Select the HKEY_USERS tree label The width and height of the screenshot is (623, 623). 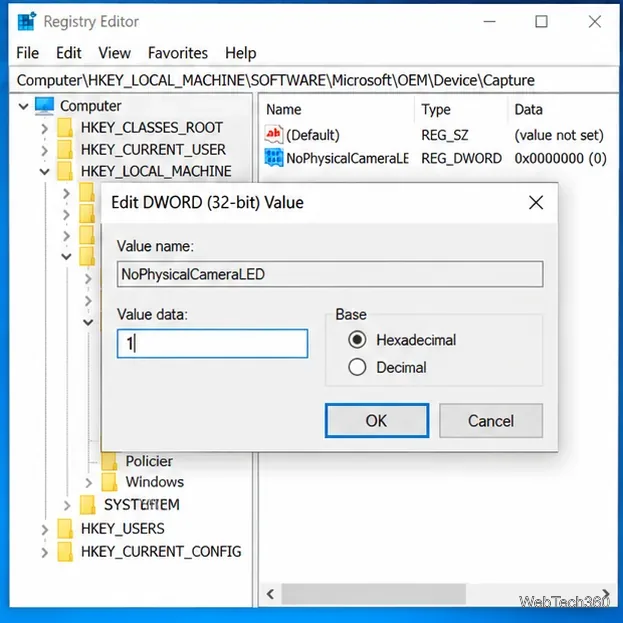(x=122, y=529)
